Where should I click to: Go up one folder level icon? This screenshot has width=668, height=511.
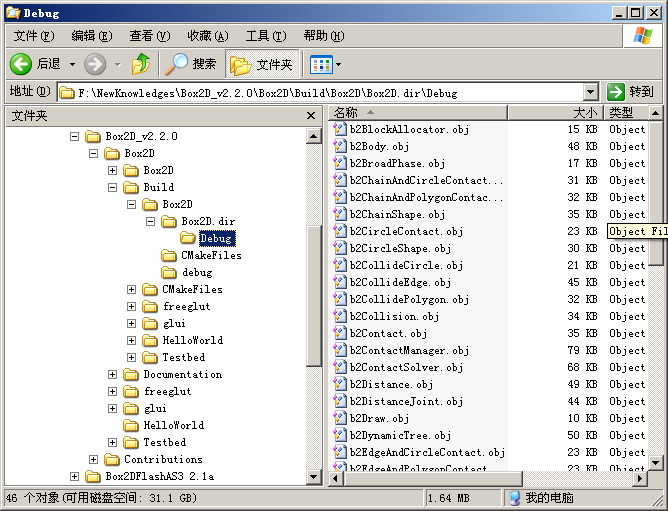(x=141, y=64)
